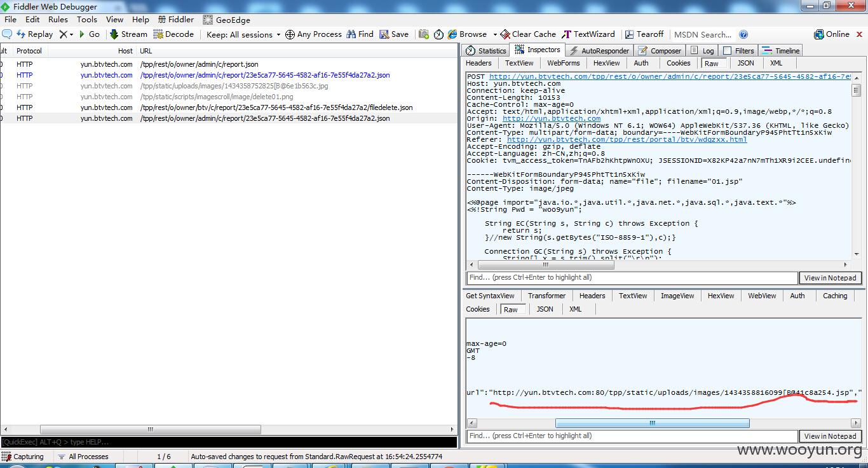Focus the QuickExec command box
868x468 pixels.
(228, 442)
